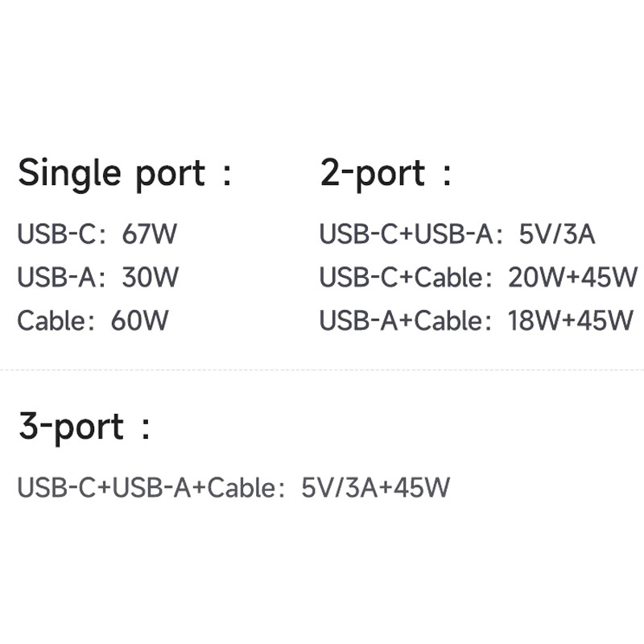Click the USB-A: 30W text
The width and height of the screenshot is (644, 644).
click(x=98, y=277)
